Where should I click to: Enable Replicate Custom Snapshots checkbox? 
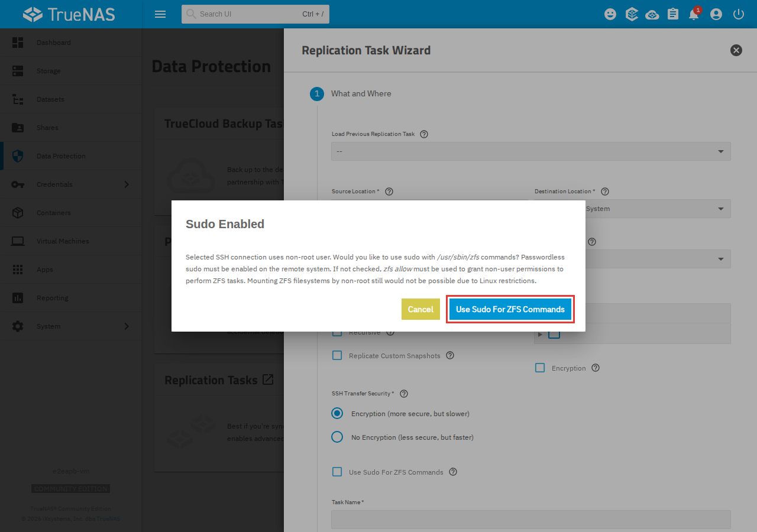click(337, 356)
